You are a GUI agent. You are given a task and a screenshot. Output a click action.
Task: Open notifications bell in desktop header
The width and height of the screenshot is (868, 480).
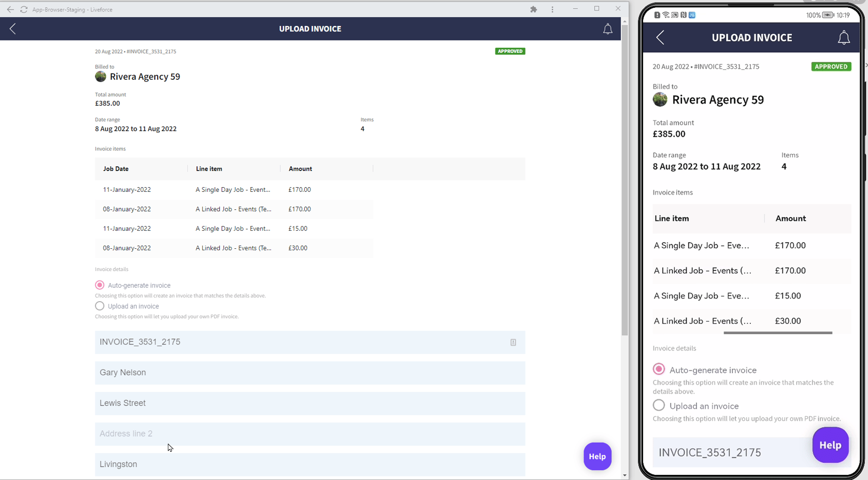(607, 29)
